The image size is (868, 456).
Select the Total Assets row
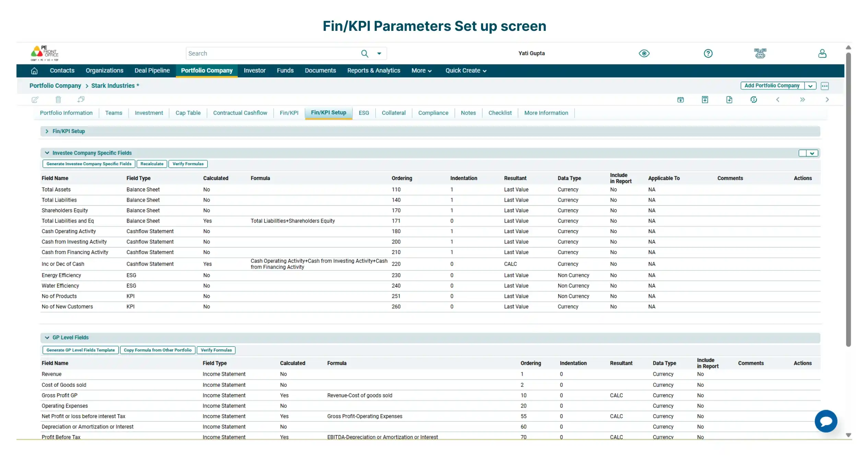pos(431,190)
